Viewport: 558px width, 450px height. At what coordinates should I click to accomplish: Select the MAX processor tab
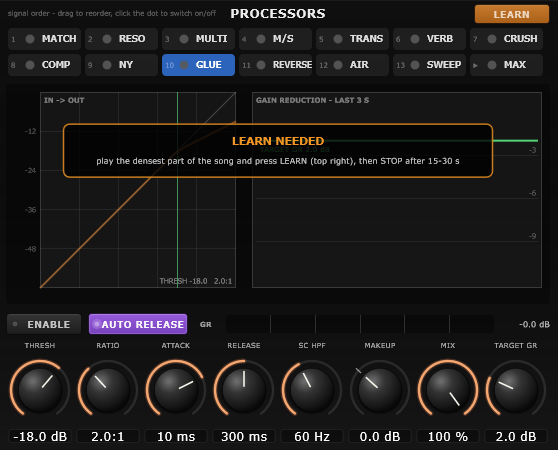click(507, 65)
